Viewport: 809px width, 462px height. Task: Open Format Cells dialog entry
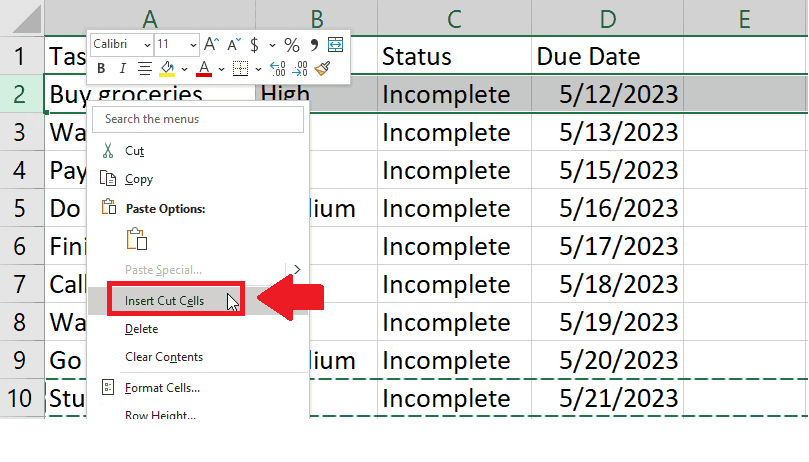162,388
